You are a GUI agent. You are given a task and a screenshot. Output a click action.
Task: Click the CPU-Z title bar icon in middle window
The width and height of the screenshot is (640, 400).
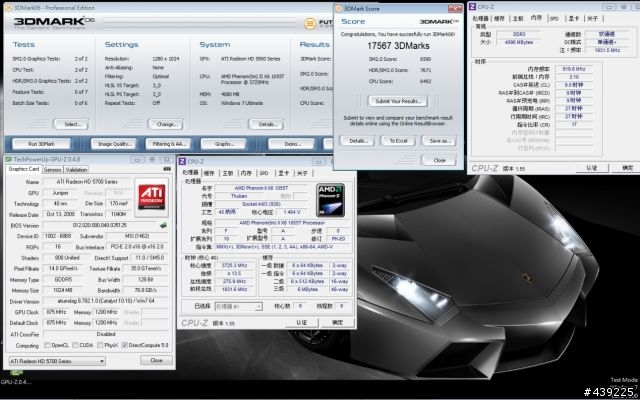click(182, 162)
